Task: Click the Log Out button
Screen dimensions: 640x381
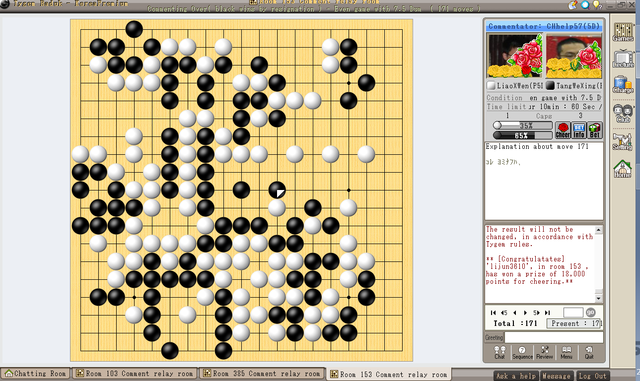Action: (x=593, y=376)
